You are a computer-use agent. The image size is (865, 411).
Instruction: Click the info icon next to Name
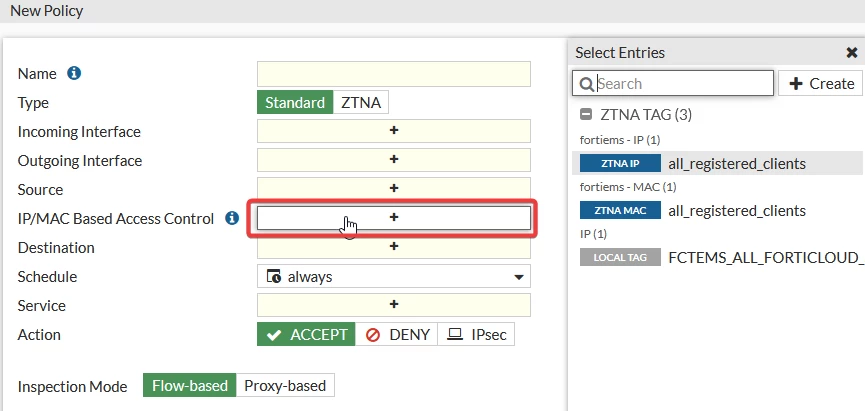point(74,73)
